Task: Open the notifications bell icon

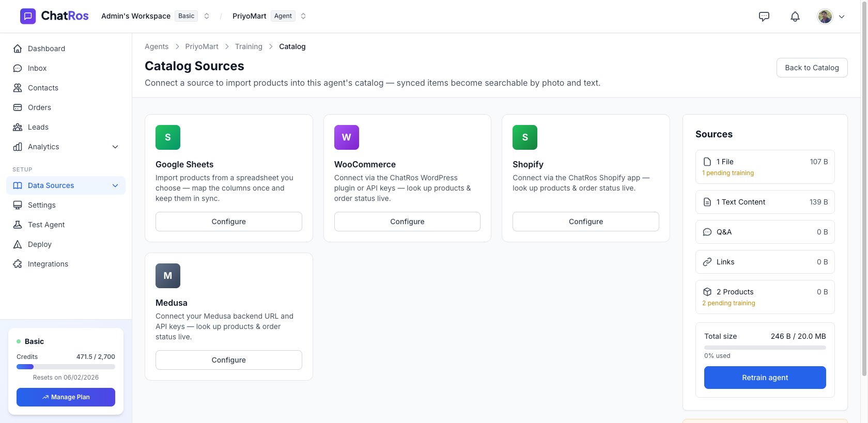Action: [x=795, y=17]
